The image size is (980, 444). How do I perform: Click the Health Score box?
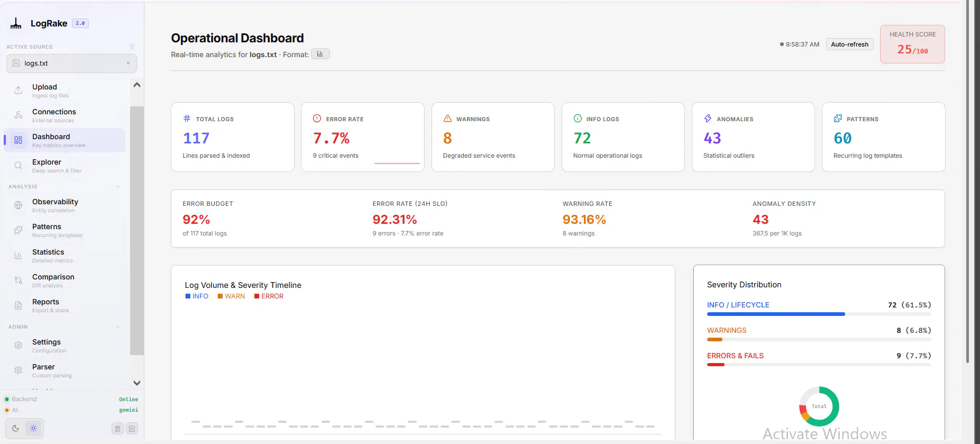(x=912, y=44)
